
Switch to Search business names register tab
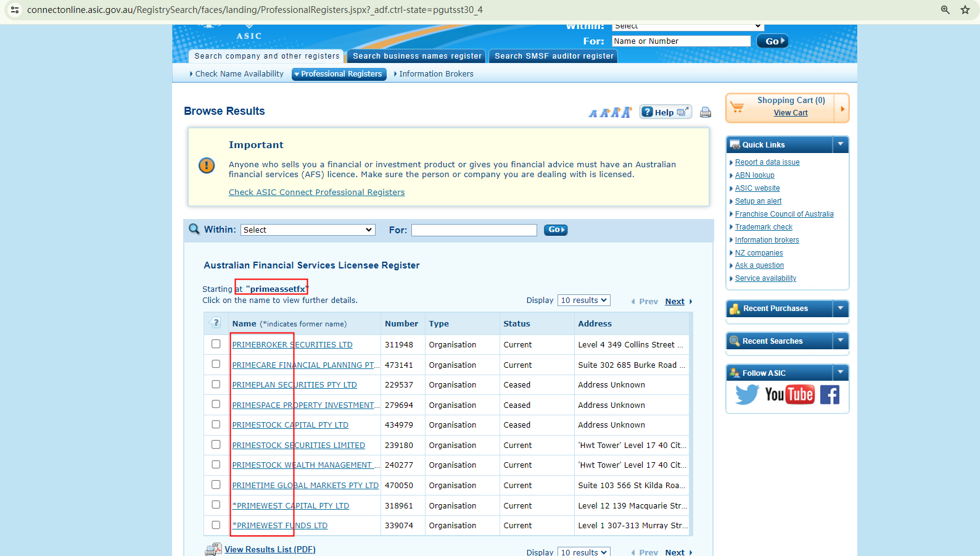pos(417,56)
